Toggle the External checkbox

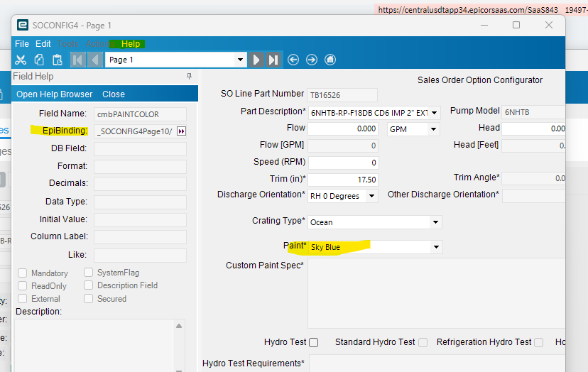[x=23, y=298]
